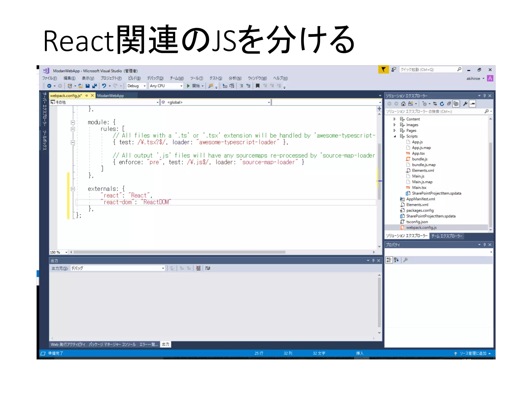Click the サーバー エクスプローラー side tab
This screenshot has width=532, height=399.
(44, 109)
